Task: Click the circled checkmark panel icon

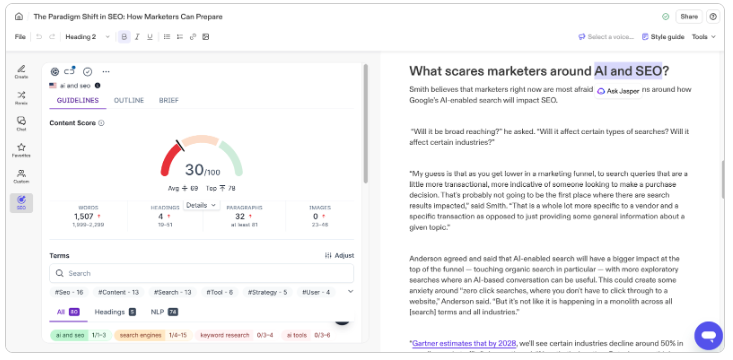Action: (87, 72)
